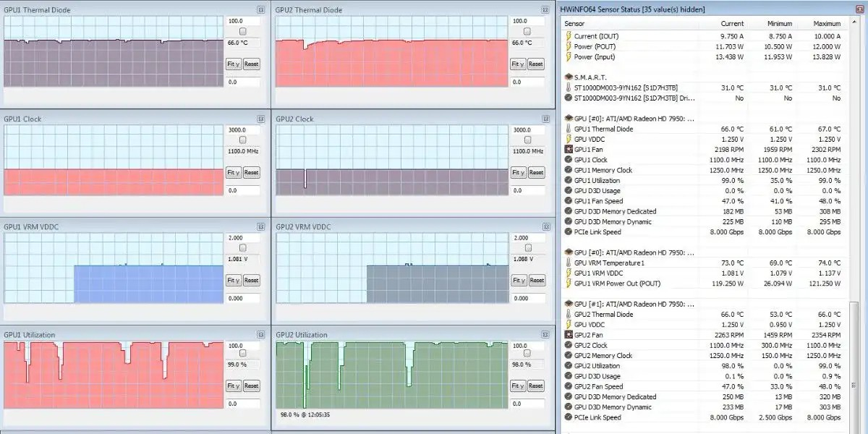This screenshot has height=434, width=868.
Task: Click the 1.137 V maximum of GPU1 VRM VDDC
Action: click(x=828, y=273)
